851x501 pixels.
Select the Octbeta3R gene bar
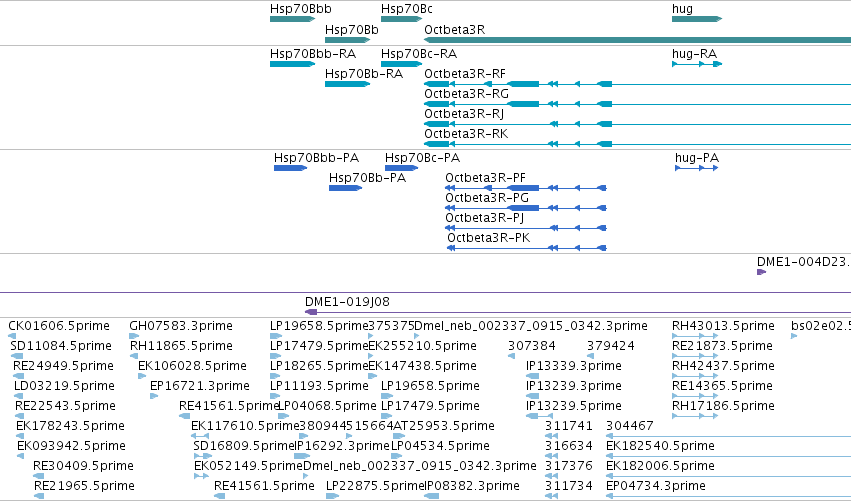(637, 40)
